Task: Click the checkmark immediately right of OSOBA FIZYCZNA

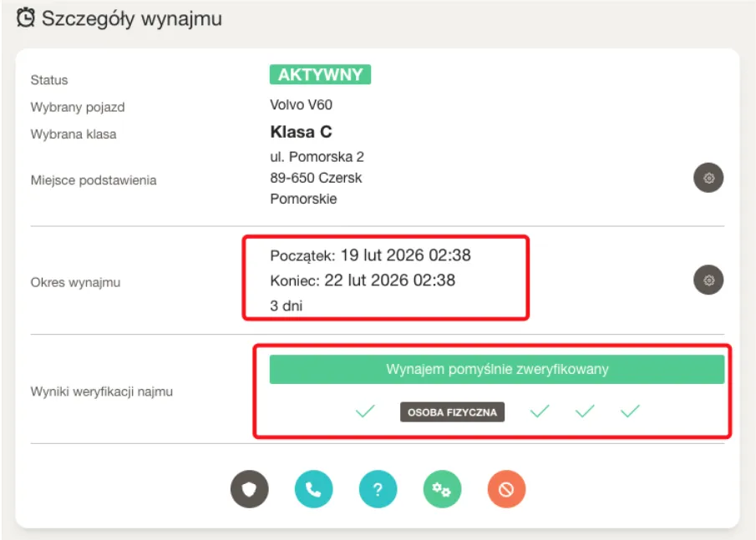Action: pos(540,411)
